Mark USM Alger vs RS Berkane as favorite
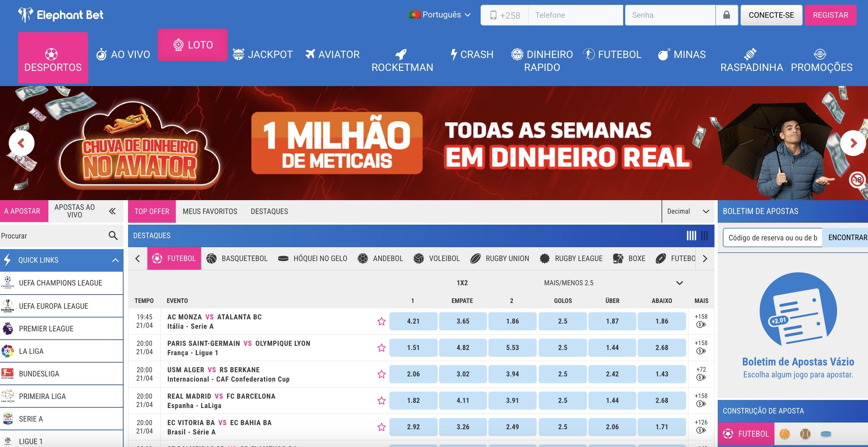Screen dimensions: 868x447 click(381, 374)
